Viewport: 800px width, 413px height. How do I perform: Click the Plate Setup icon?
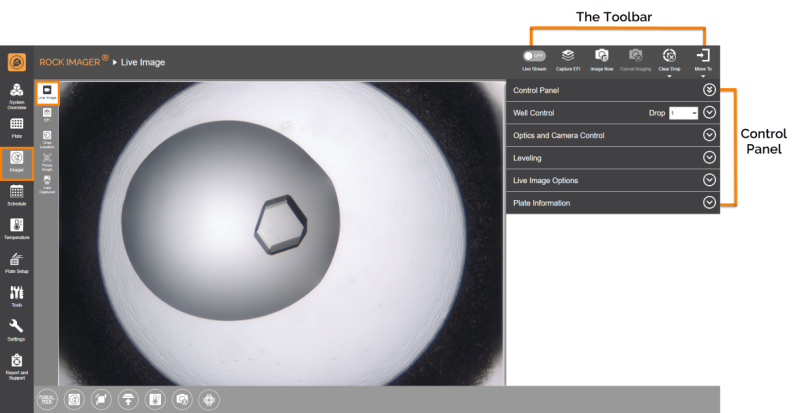(x=17, y=261)
